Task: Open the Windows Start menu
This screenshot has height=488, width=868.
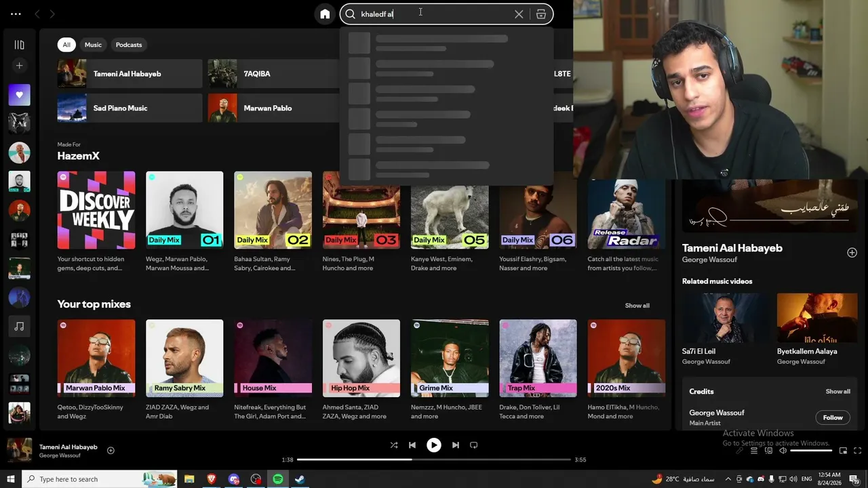Action: pos(10,479)
